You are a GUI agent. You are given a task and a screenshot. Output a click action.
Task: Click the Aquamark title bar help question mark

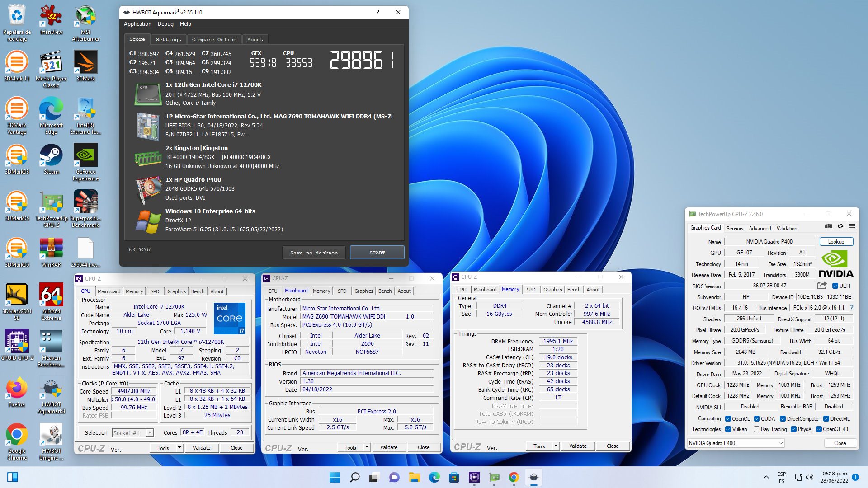pos(378,12)
